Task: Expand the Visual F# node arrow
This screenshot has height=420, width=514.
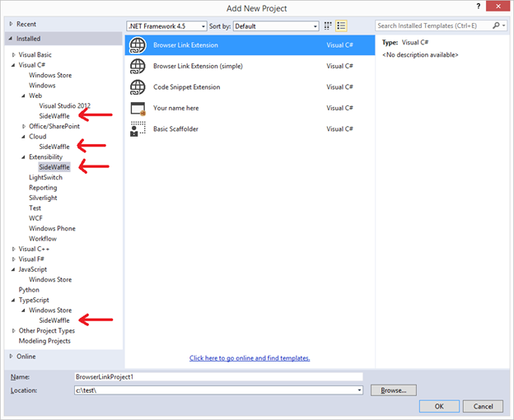Action: tap(13, 259)
